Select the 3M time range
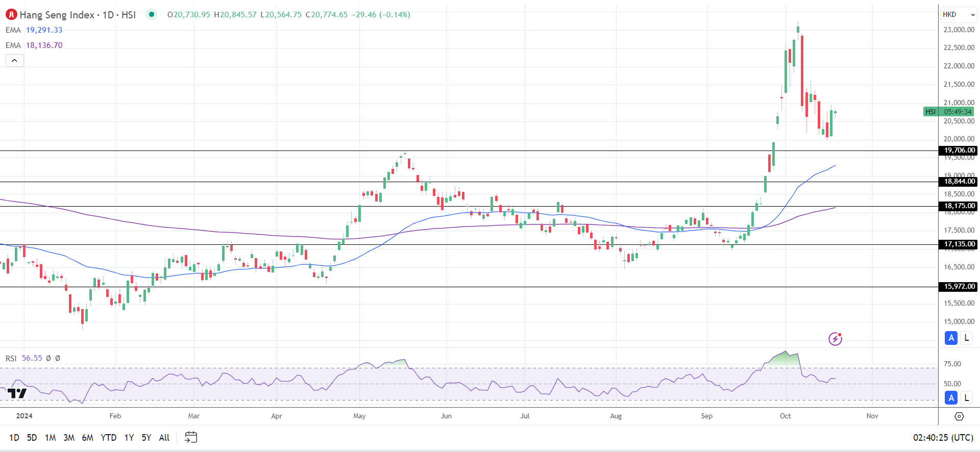This screenshot has height=452, width=980. point(69,438)
